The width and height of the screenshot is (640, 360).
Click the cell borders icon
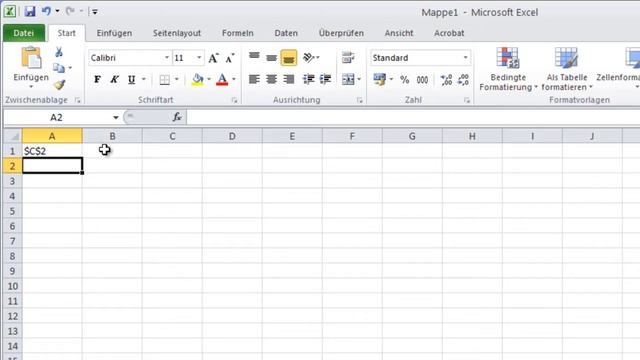tap(164, 79)
